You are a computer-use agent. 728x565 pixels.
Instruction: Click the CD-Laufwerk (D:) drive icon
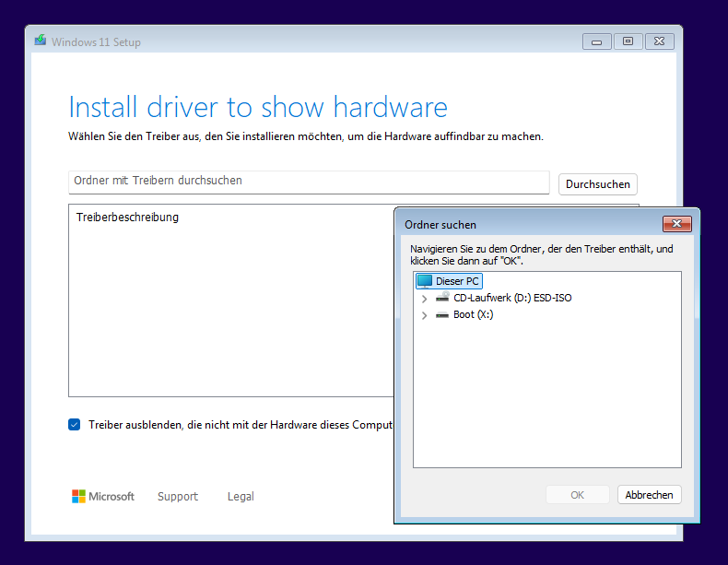click(442, 297)
